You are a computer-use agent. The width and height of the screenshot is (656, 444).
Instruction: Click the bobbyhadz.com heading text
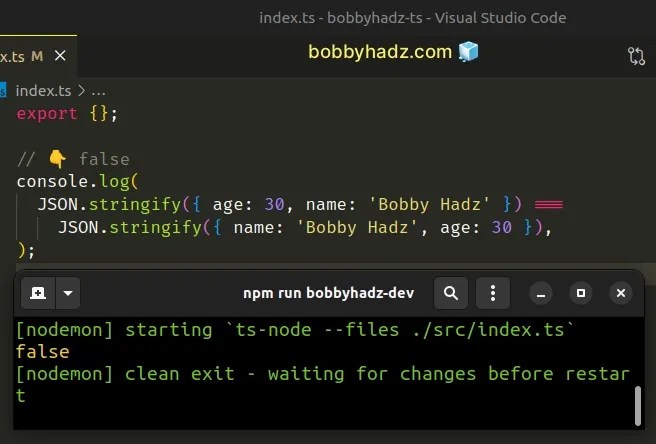click(380, 52)
